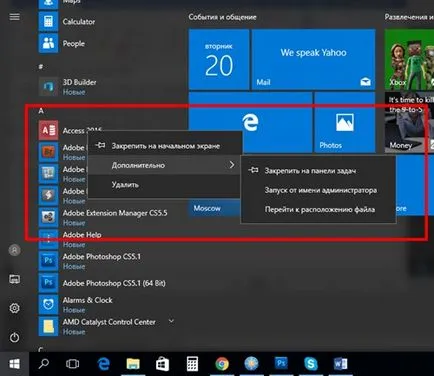Open Adobe Extension Manager CS5.5 icon
The image size is (434, 376).
[x=48, y=217]
